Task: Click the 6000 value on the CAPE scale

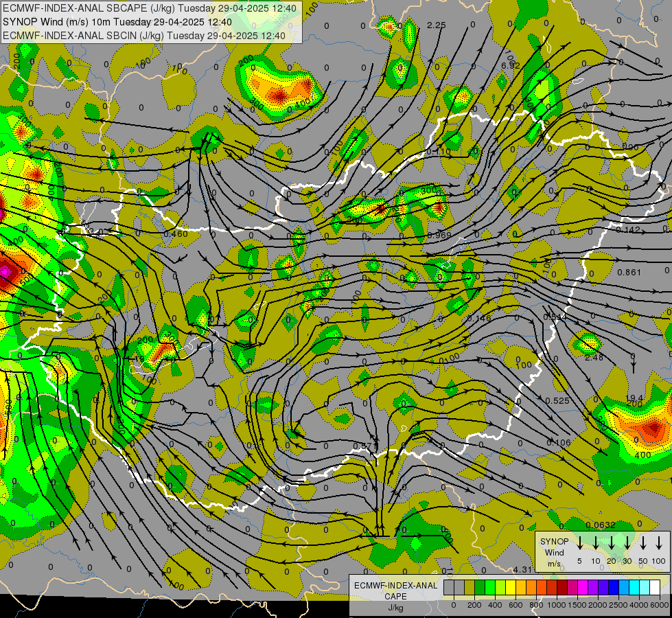Action: (x=660, y=605)
